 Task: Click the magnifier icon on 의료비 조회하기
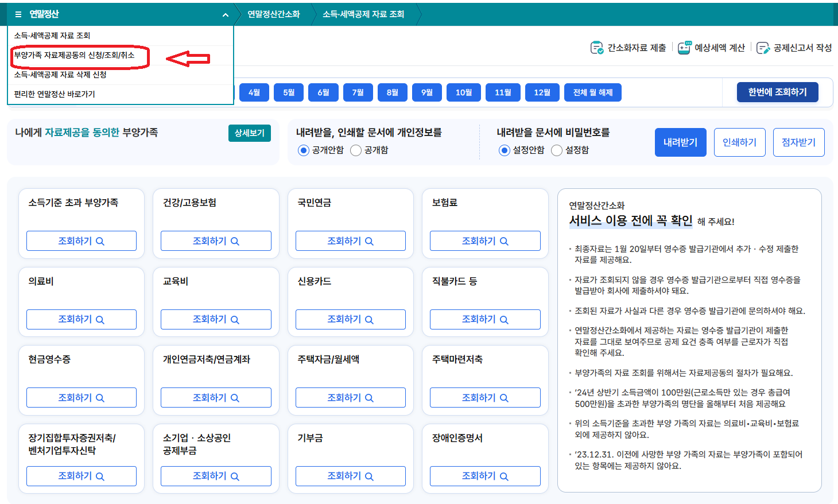click(x=99, y=319)
